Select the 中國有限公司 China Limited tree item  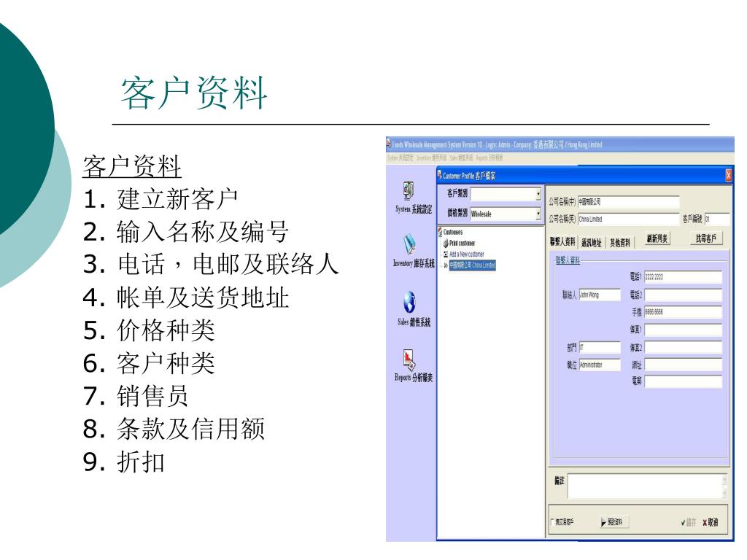tap(472, 265)
